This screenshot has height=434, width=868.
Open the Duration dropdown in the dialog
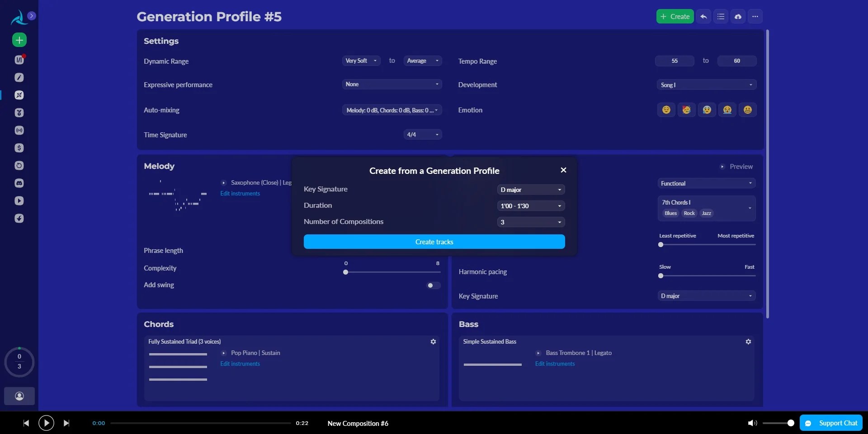530,206
